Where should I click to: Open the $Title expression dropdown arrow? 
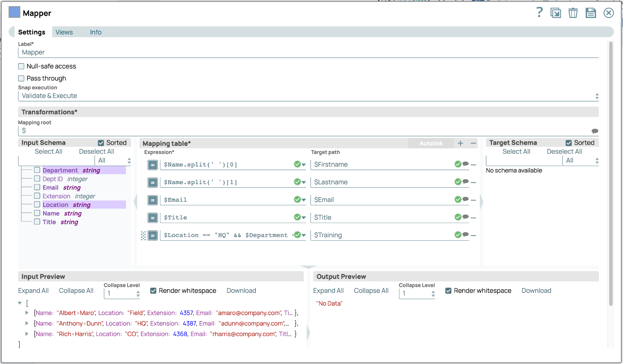click(304, 218)
